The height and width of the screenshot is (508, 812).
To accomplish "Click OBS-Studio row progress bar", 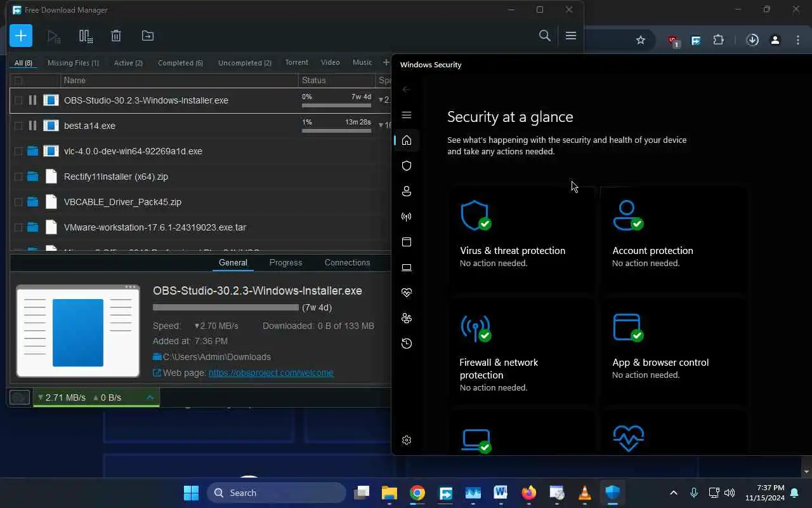I will (x=336, y=106).
